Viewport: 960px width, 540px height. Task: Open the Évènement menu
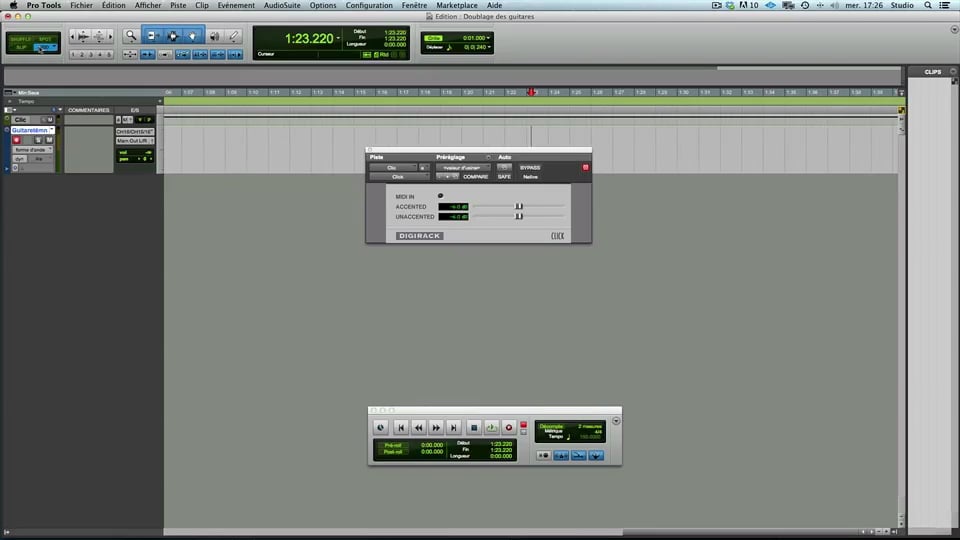tap(236, 5)
